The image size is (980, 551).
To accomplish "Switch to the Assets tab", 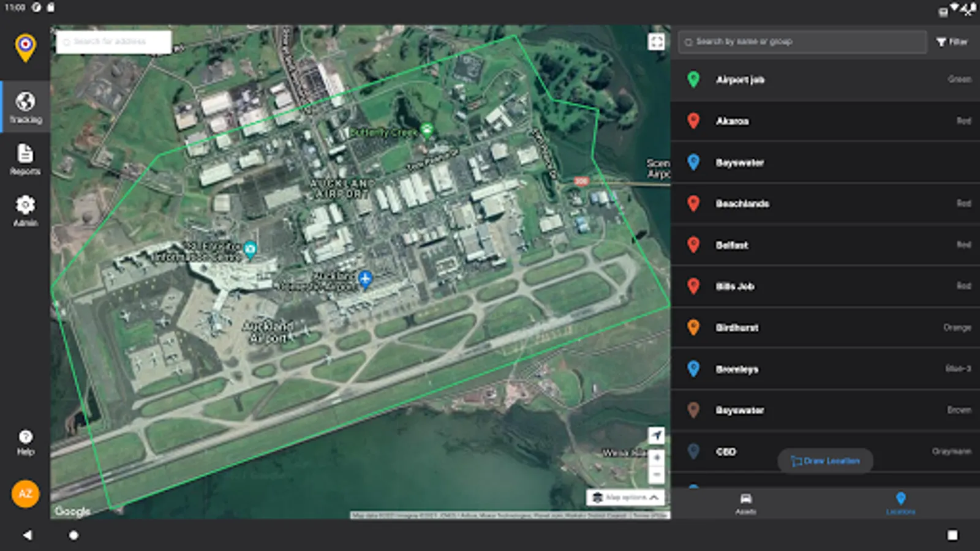I will point(745,504).
